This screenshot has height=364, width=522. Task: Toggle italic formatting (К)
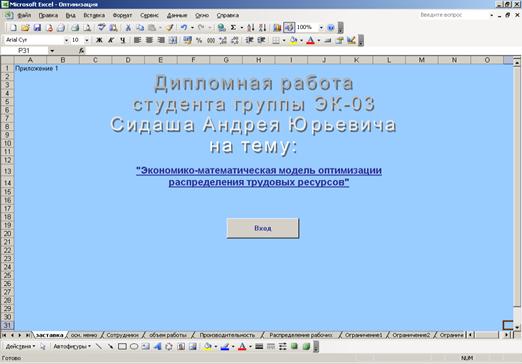(111, 40)
